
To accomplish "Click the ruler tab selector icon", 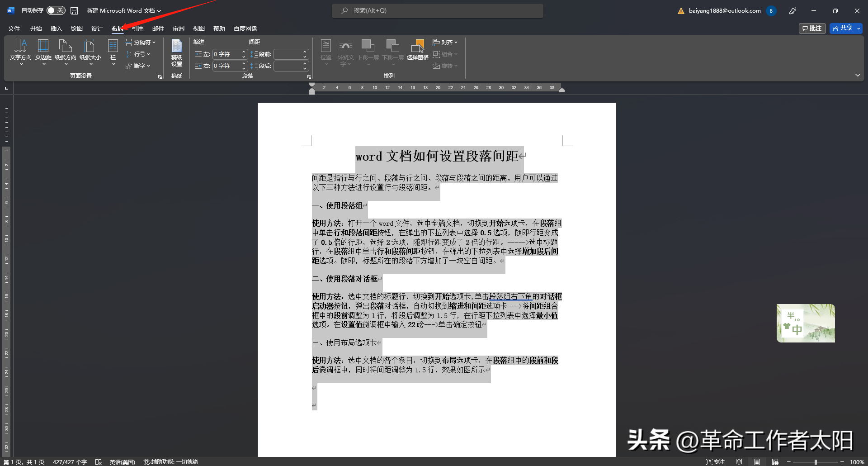I will (6, 88).
